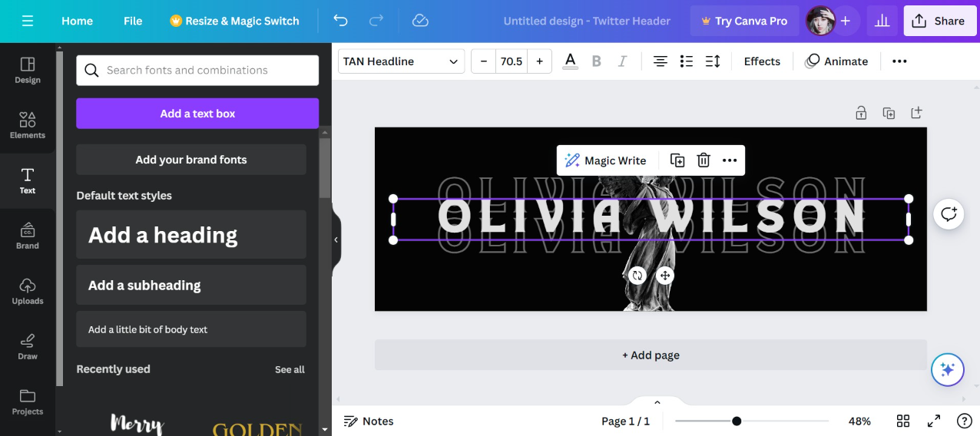Click Try Canva Pro button
The image size is (980, 436).
(744, 21)
